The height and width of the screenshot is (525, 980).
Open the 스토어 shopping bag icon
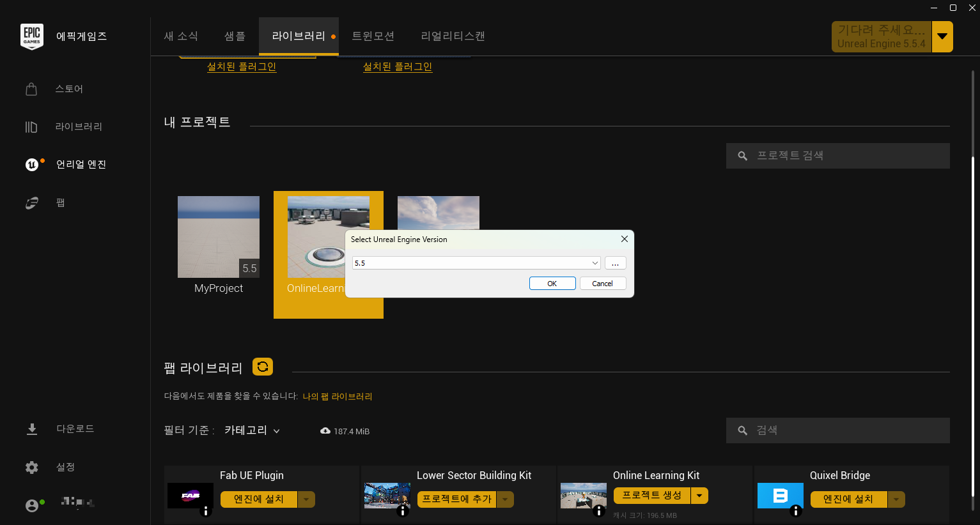(x=31, y=89)
